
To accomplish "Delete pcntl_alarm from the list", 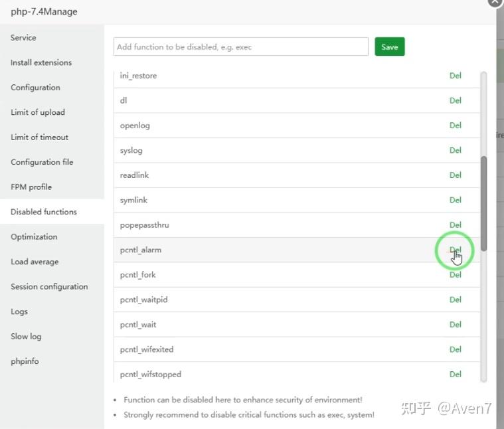I will 455,250.
